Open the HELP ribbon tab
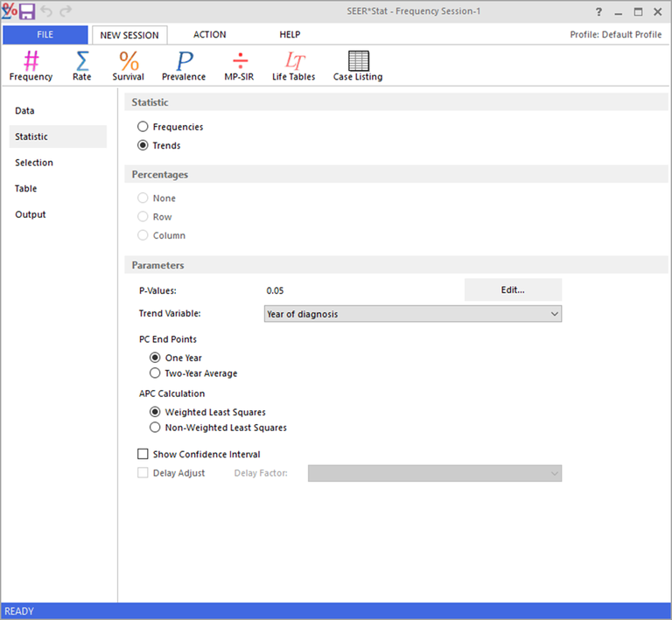Screen dimensions: 672x620 [290, 35]
